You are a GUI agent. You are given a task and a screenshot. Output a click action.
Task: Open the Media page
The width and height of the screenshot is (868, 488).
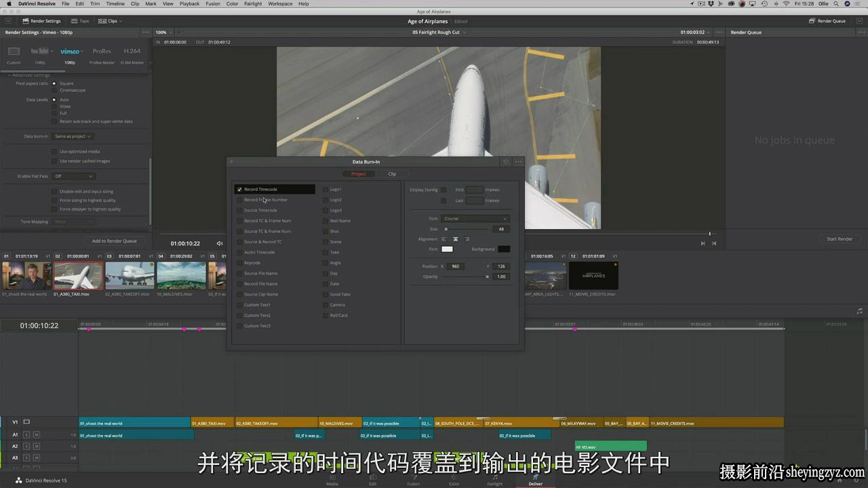tap(332, 480)
